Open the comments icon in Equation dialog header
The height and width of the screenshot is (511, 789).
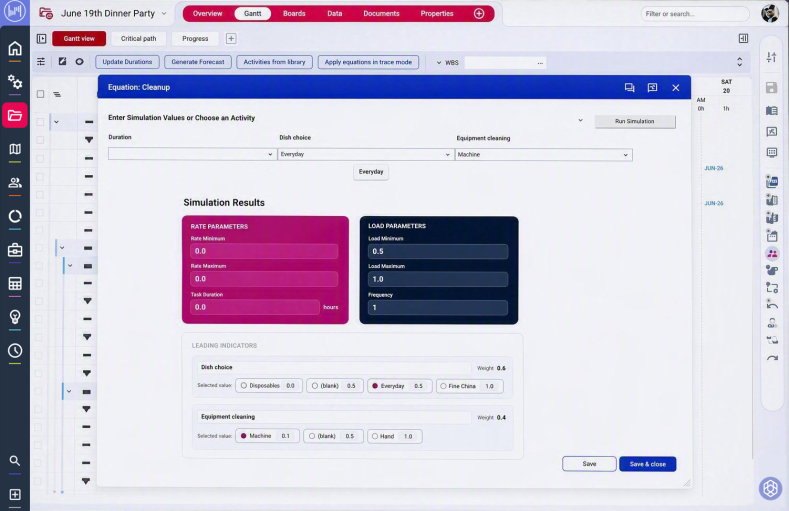pyautogui.click(x=629, y=88)
